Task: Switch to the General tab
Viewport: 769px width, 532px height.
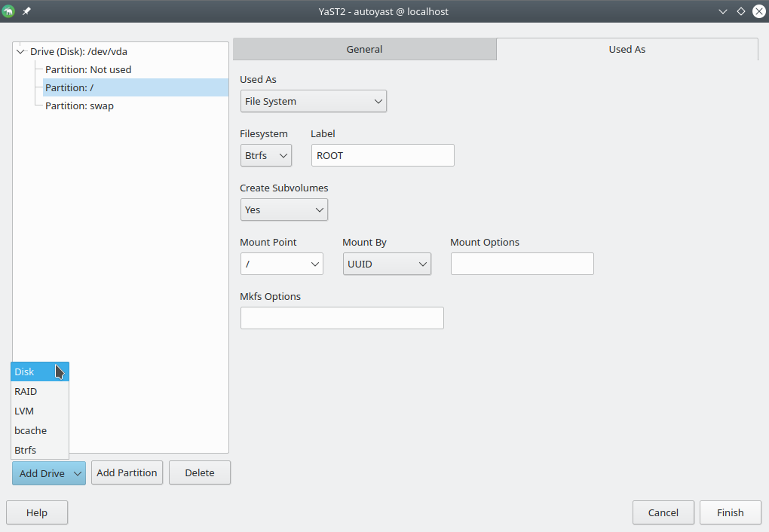Action: coord(364,49)
